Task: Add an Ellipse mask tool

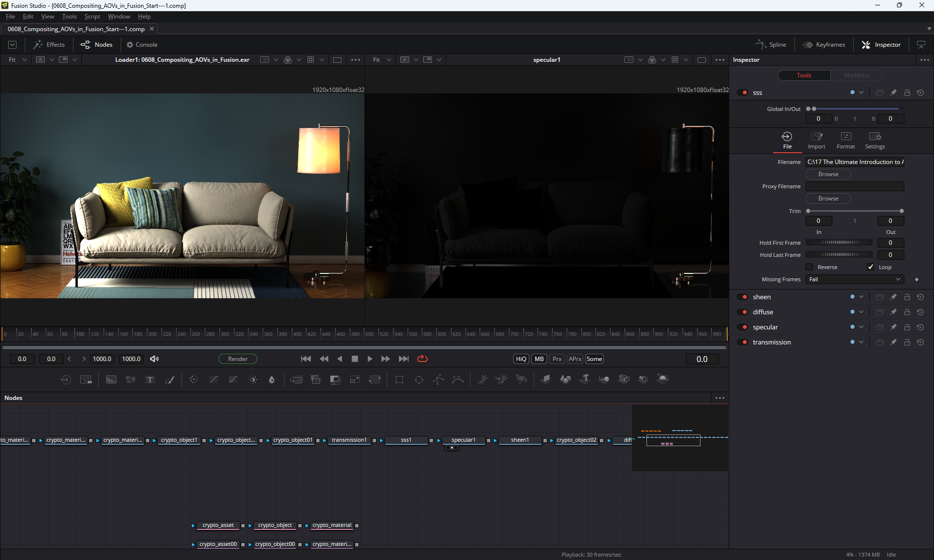Action: 419,379
